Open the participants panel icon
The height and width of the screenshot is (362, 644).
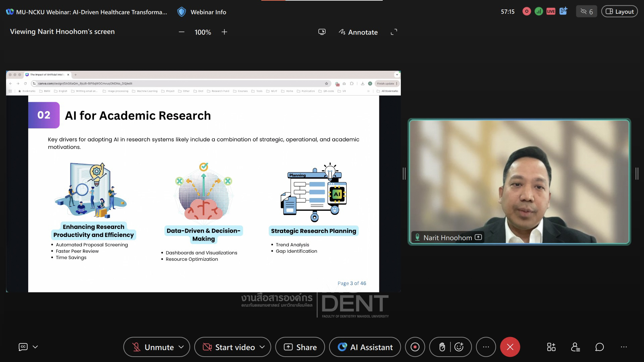pyautogui.click(x=575, y=347)
